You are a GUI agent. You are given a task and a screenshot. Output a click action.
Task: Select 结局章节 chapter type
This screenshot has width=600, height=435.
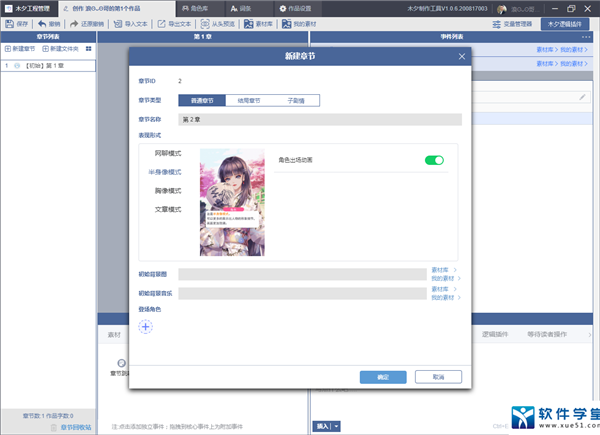tap(249, 101)
